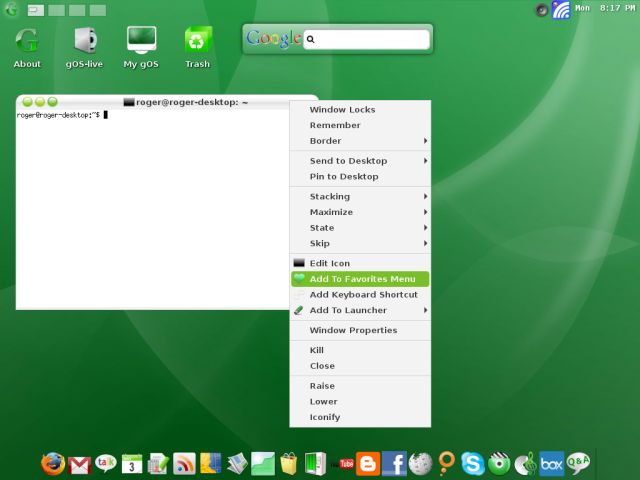Choose Add Keyboard Shortcut
The height and width of the screenshot is (480, 640).
click(x=360, y=295)
